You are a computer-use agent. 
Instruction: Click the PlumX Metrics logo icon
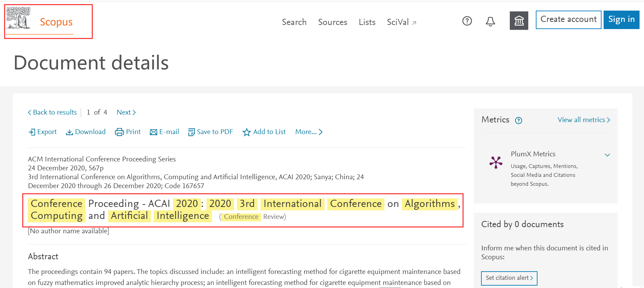tap(496, 162)
